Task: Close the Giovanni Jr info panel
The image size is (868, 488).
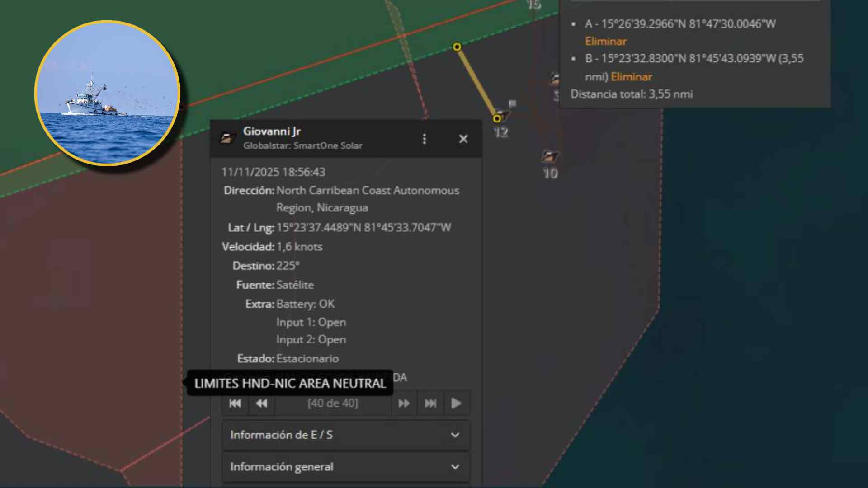Action: click(463, 139)
